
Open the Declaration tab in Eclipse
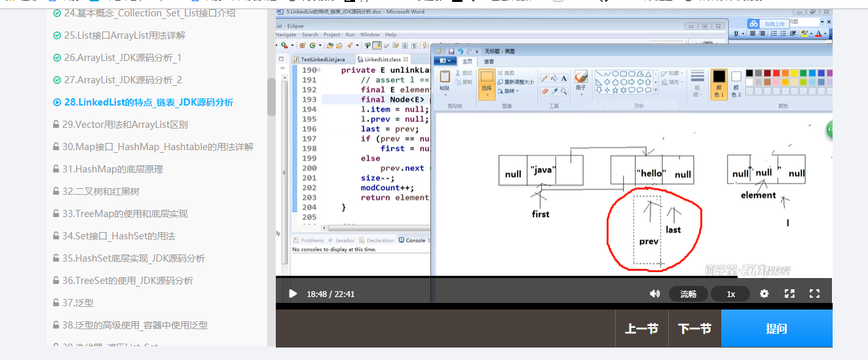[x=376, y=241]
